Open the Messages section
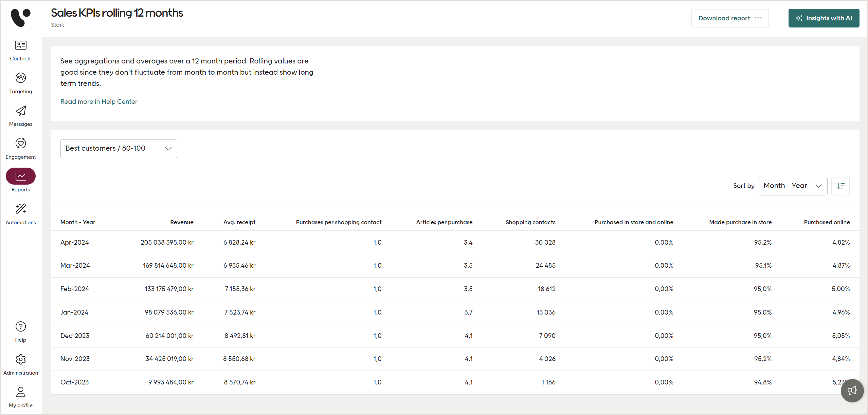The width and height of the screenshot is (868, 415). 20,115
